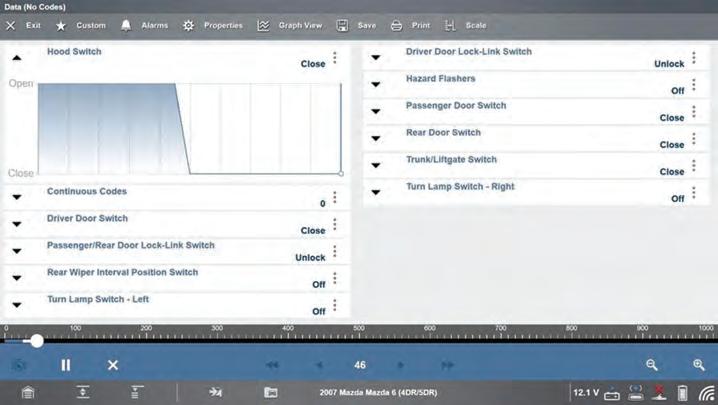718x405 pixels.
Task: Step back one frame
Action: [x=319, y=365]
